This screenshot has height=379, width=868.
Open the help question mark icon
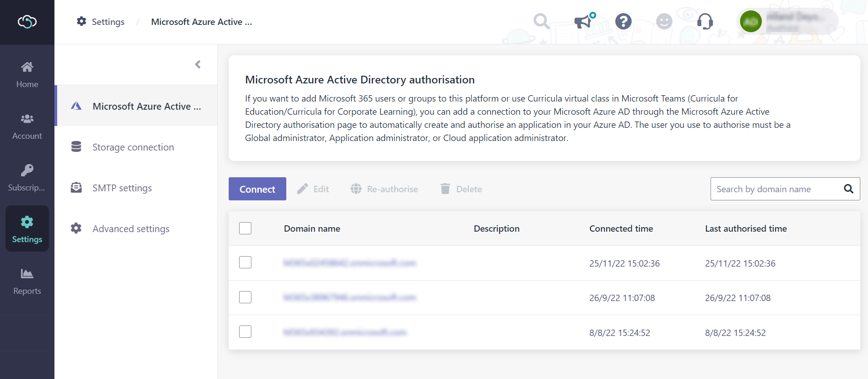point(623,21)
